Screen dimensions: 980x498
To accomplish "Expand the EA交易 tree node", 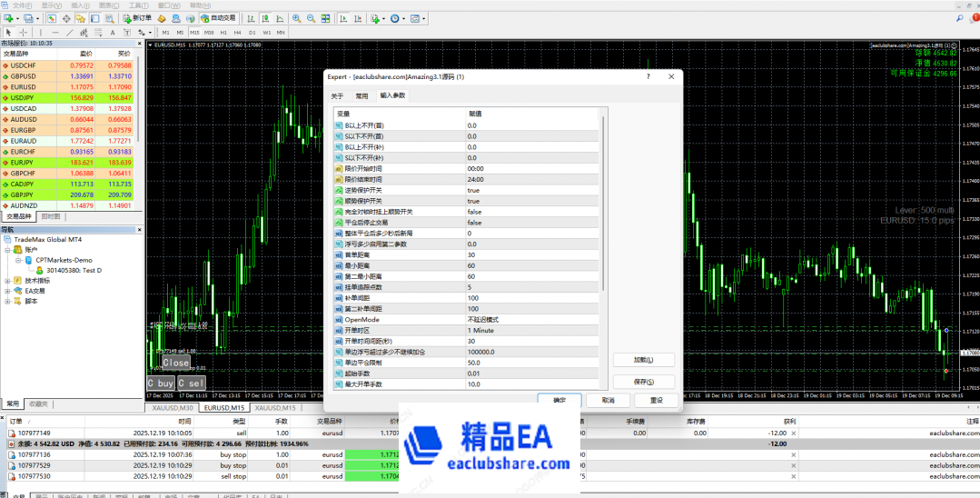I will click(x=7, y=291).
